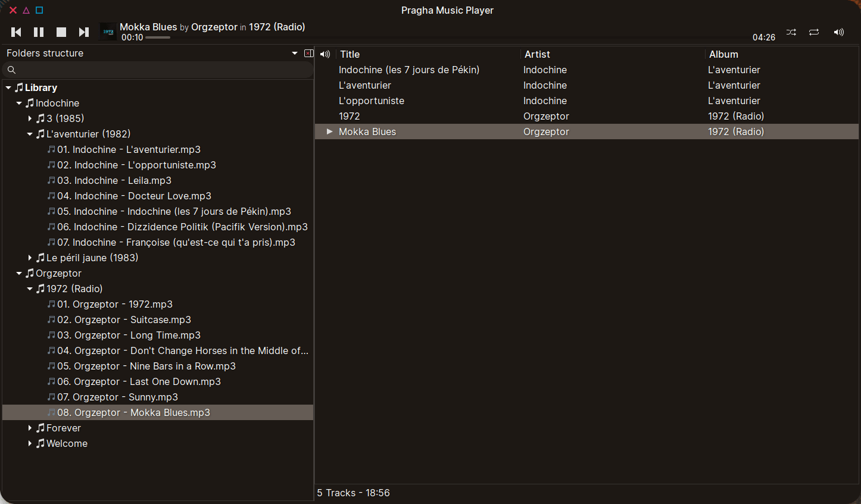Skip to the previous track
The image size is (861, 504).
coord(16,32)
